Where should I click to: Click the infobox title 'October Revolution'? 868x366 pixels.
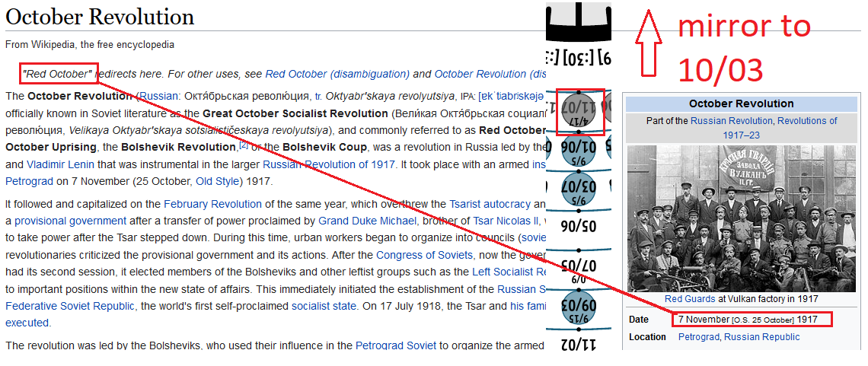(742, 104)
